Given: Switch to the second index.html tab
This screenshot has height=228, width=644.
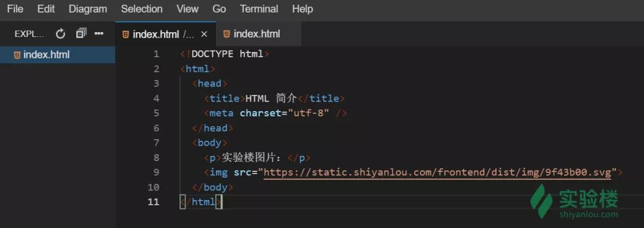Looking at the screenshot, I should [x=258, y=33].
